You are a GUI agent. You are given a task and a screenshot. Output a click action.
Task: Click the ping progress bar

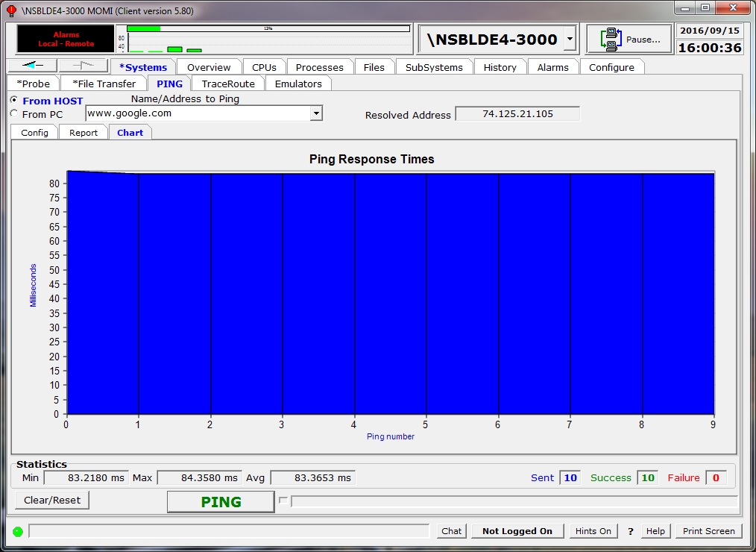click(513, 501)
